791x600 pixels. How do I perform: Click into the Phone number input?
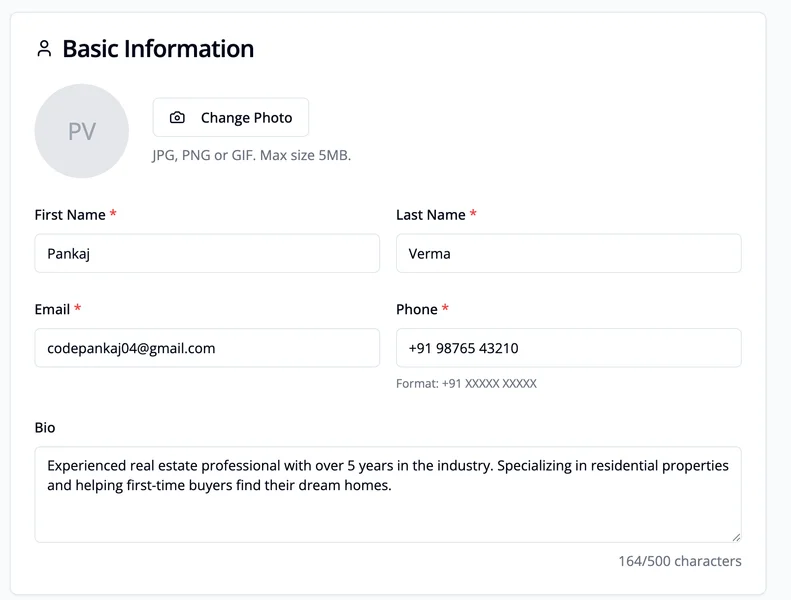(x=568, y=348)
